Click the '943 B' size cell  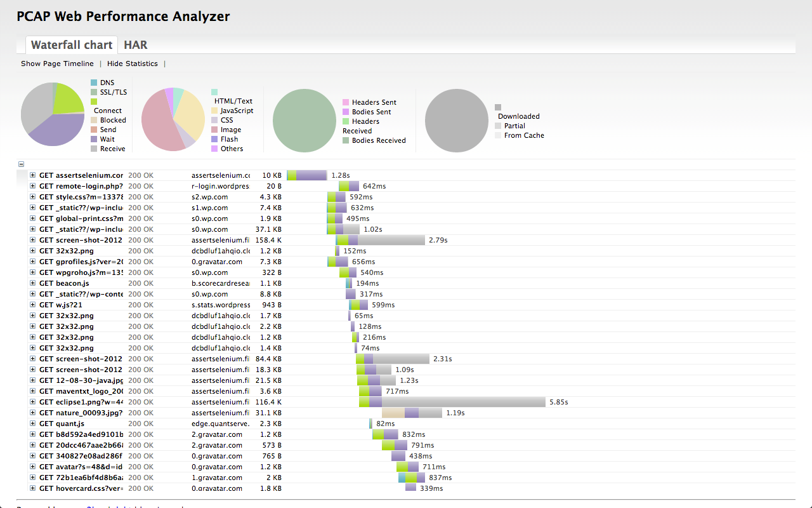tap(272, 305)
